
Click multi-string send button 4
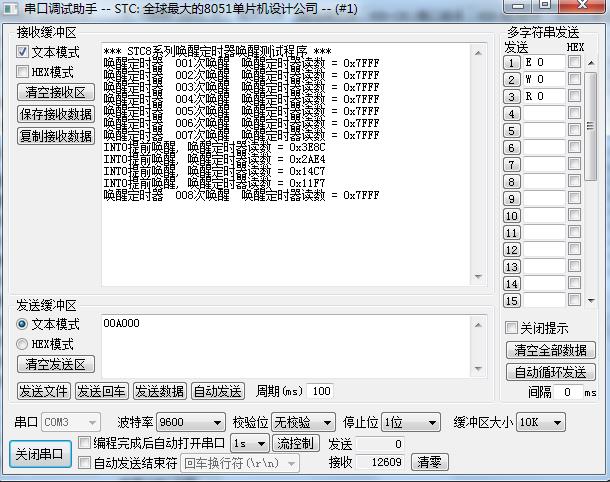[511, 114]
